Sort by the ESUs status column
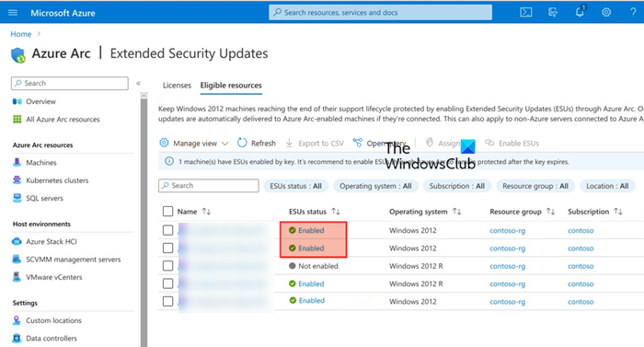 click(315, 212)
